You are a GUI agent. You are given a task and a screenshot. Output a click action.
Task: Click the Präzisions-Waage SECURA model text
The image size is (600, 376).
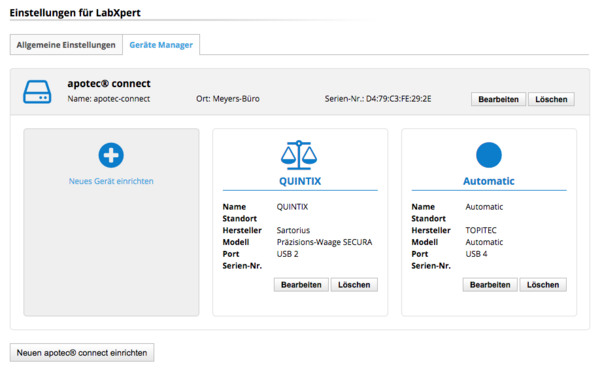(324, 242)
